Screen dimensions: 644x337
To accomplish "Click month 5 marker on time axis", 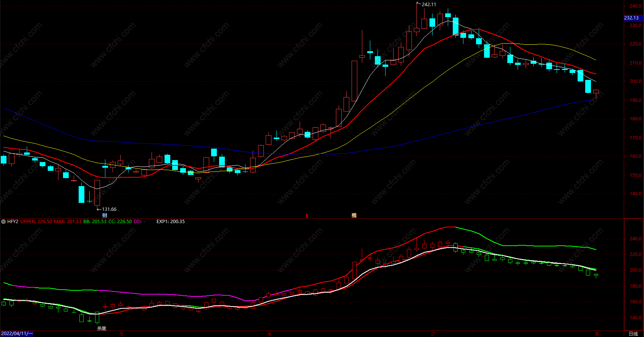I will (122, 334).
